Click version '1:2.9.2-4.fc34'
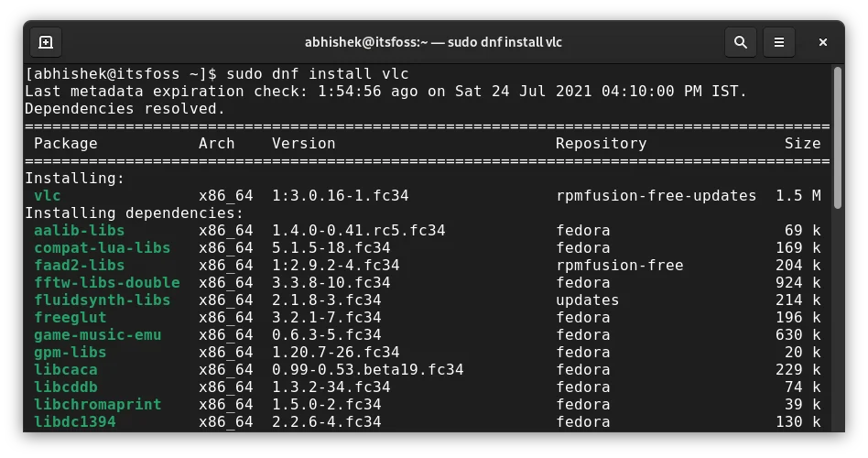Viewport: 868px width, 458px height. point(335,266)
